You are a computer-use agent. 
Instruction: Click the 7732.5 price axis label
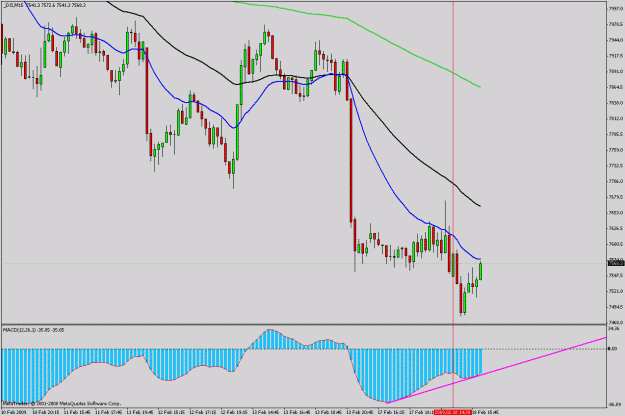[x=616, y=165]
